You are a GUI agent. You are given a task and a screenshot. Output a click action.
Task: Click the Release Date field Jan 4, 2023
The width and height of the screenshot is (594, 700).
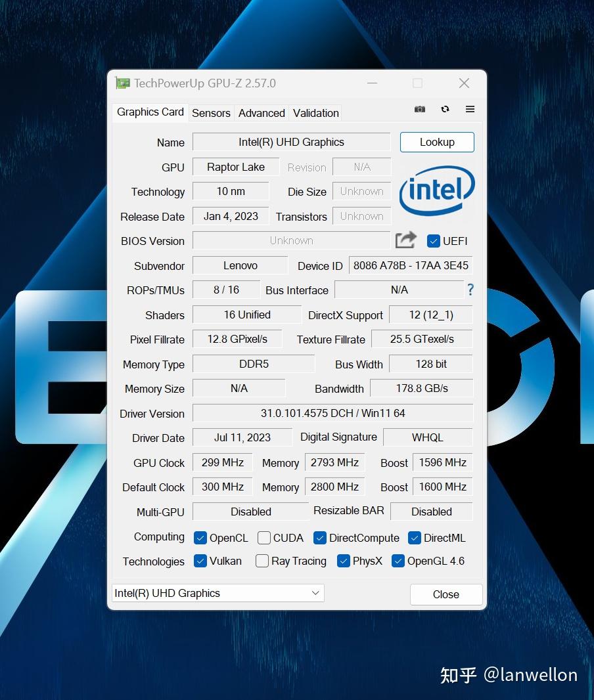(231, 216)
